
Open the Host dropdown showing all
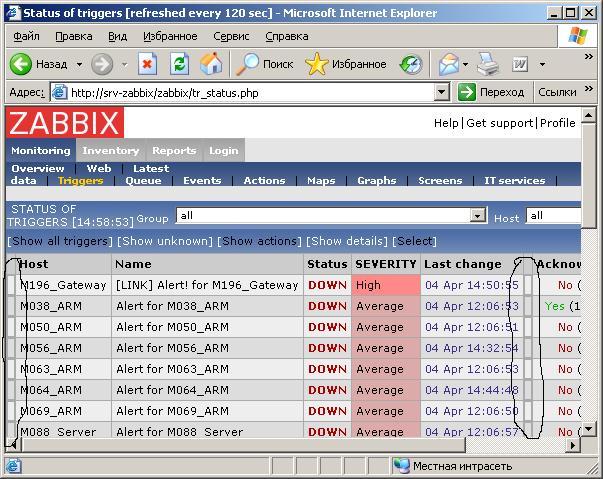pyautogui.click(x=553, y=216)
